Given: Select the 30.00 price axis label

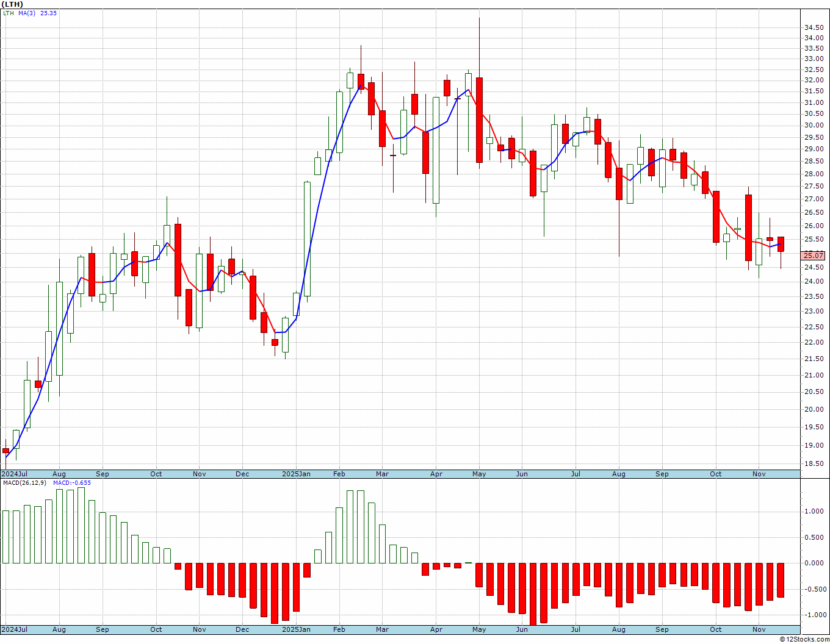Looking at the screenshot, I should (814, 125).
